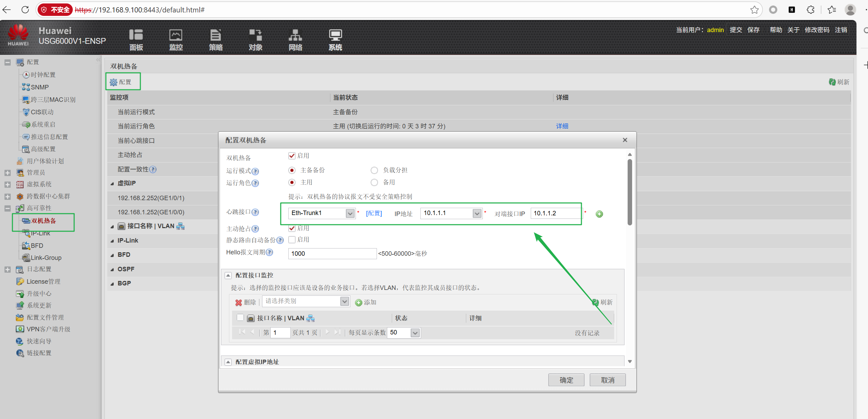
Task: Collapse the 配置接口监控 section
Action: pyautogui.click(x=228, y=275)
